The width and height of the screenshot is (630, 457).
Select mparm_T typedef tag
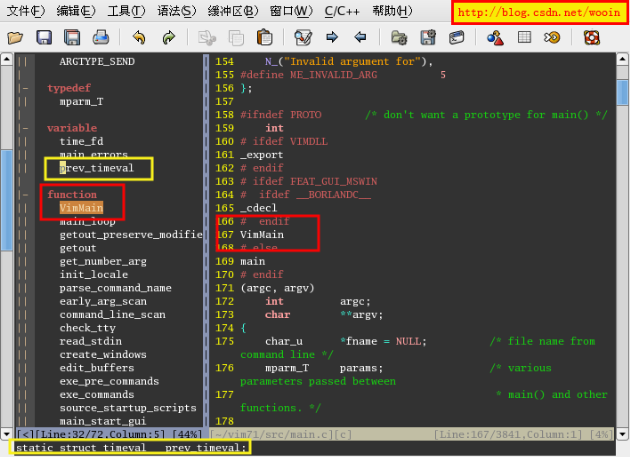click(82, 101)
